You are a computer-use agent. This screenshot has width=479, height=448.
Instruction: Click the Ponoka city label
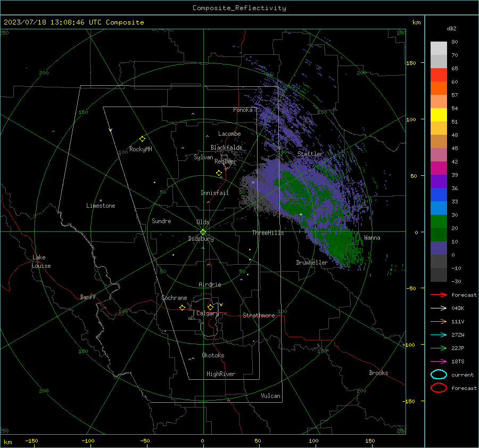(243, 110)
